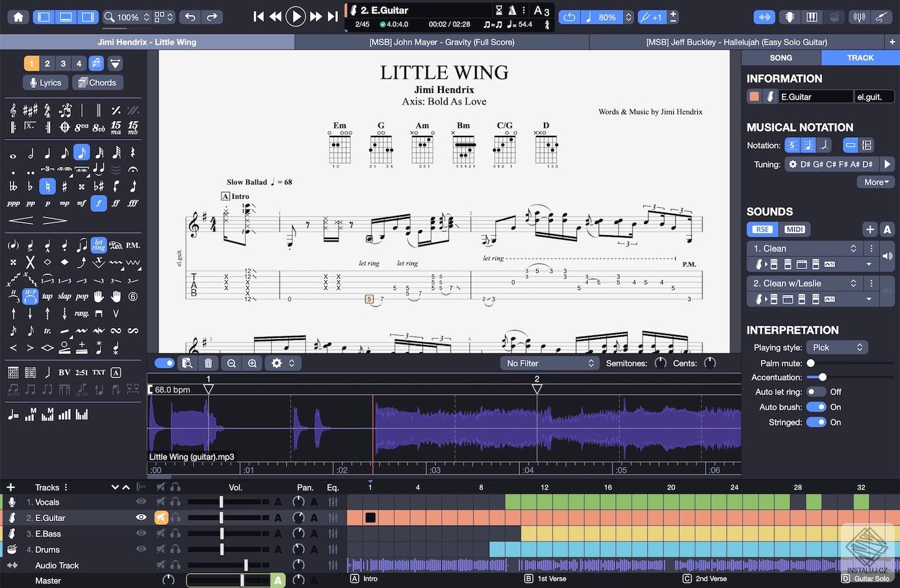
Task: Disable the Stringed toggle
Action: [x=816, y=422]
